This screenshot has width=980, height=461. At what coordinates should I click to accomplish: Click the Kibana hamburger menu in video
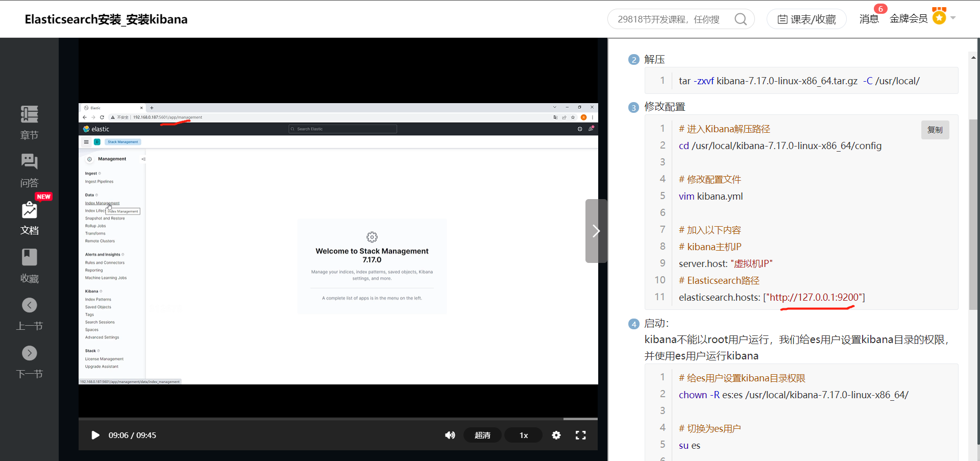86,142
